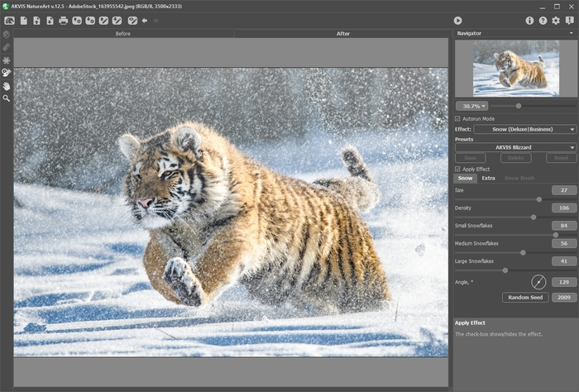Toggle the Autorun Mode checkbox
Image resolution: width=579 pixels, height=392 pixels.
click(458, 119)
